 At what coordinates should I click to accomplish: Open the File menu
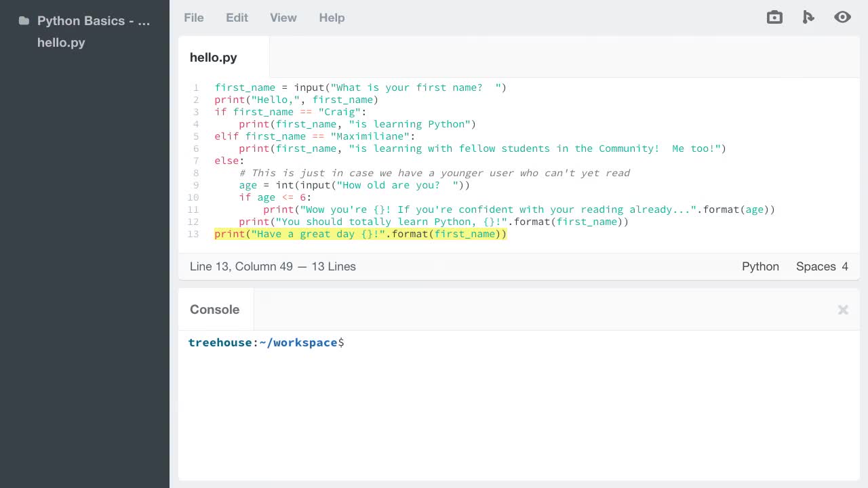(x=194, y=18)
